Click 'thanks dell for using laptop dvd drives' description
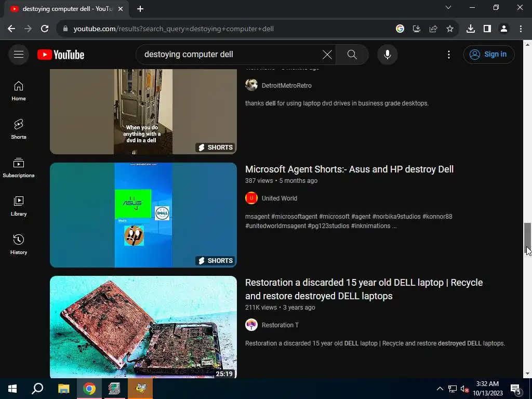The height and width of the screenshot is (399, 532). (x=337, y=103)
